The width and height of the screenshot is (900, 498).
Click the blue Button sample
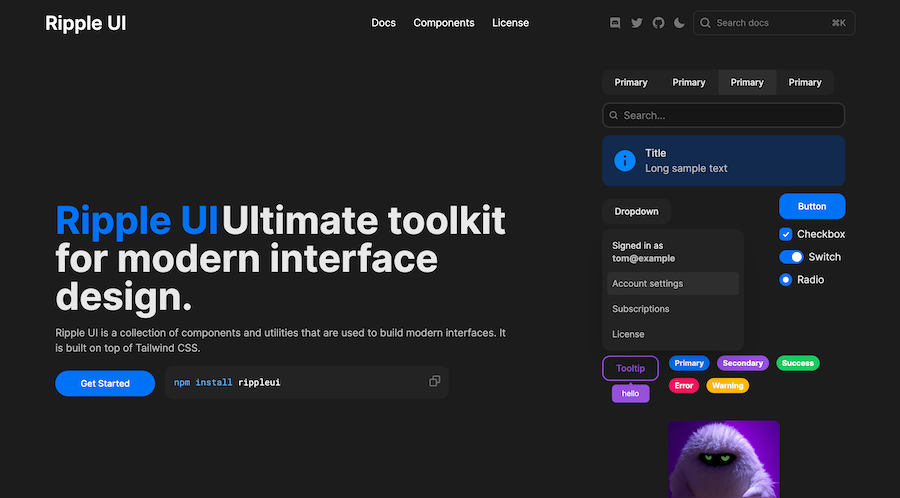pyautogui.click(x=812, y=206)
